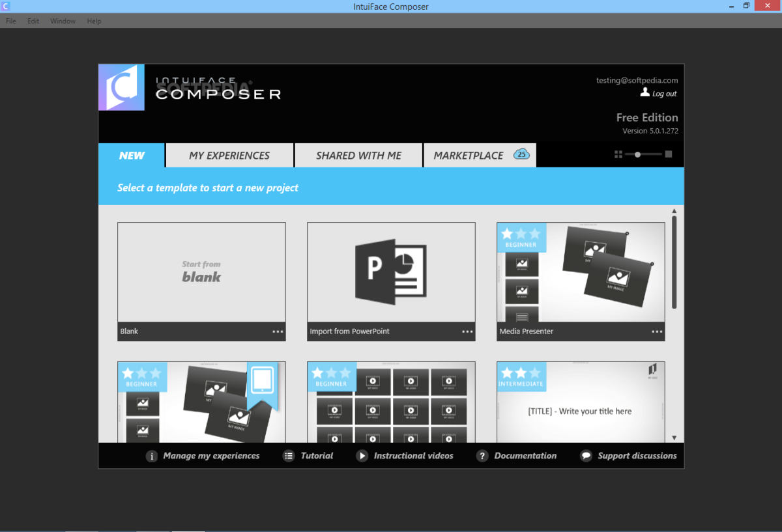
Task: Click the Tutorial list icon
Action: (289, 456)
